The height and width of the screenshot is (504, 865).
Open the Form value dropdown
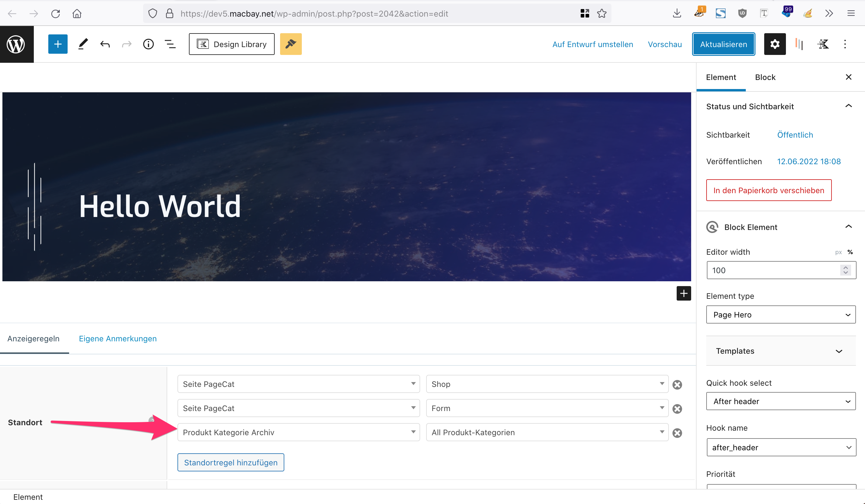pos(547,408)
